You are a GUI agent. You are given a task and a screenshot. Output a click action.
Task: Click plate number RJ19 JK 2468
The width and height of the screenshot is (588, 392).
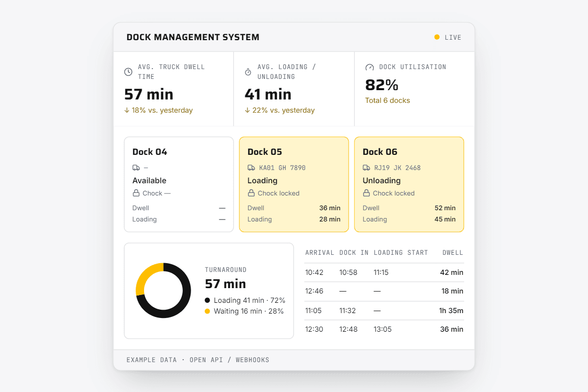pyautogui.click(x=397, y=168)
